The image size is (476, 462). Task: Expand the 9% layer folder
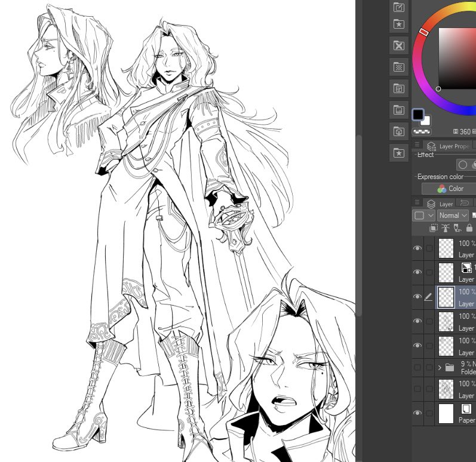440,368
